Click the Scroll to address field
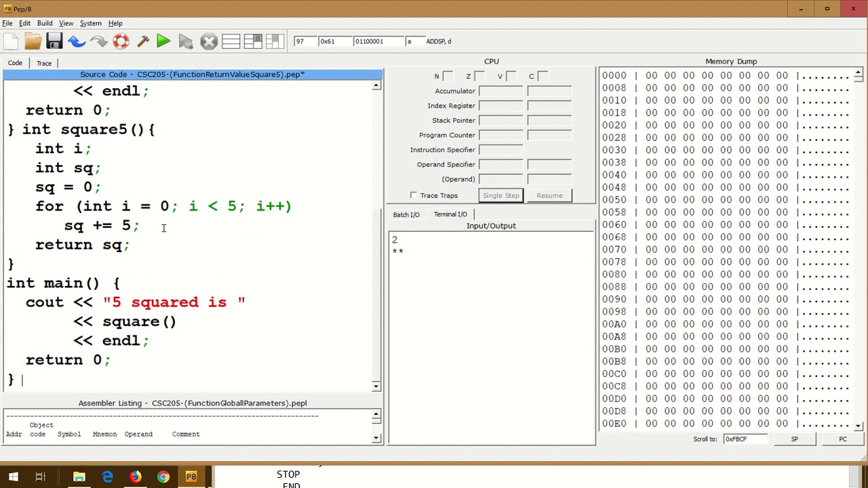The width and height of the screenshot is (868, 488). (745, 439)
